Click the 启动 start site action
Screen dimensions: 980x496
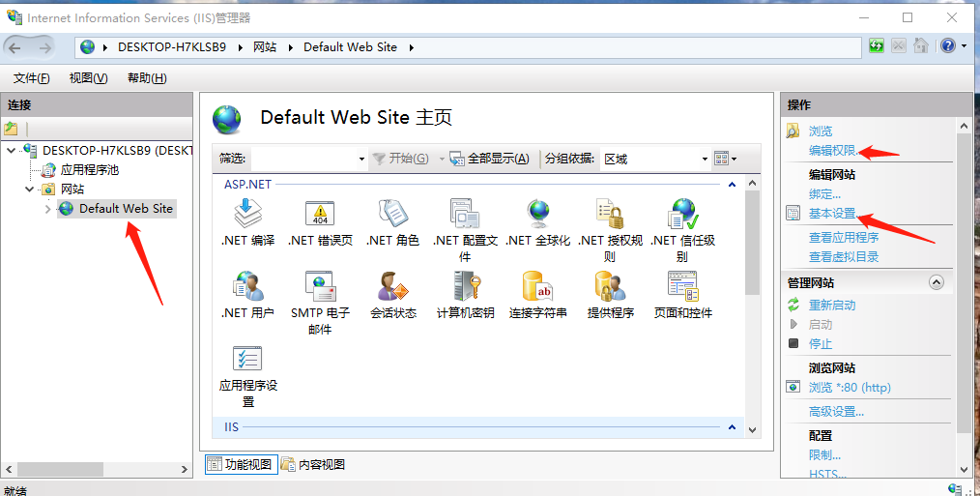pos(820,325)
